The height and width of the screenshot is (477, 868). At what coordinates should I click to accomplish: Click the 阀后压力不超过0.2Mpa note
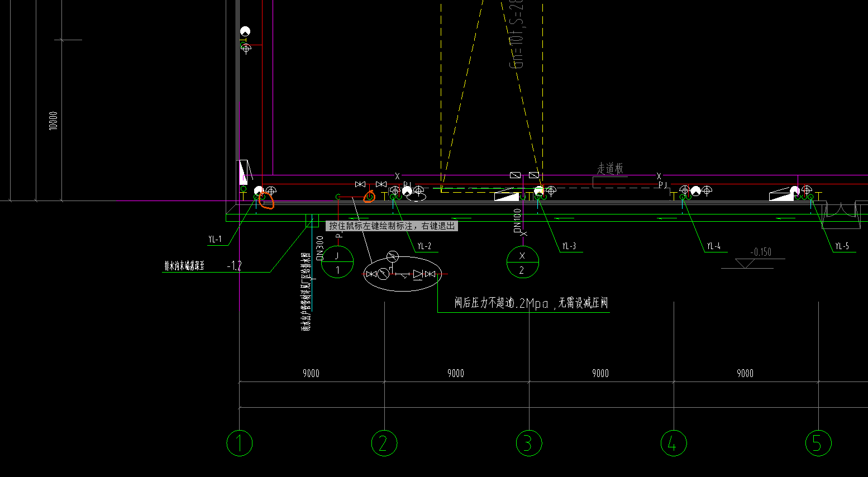[x=531, y=303]
